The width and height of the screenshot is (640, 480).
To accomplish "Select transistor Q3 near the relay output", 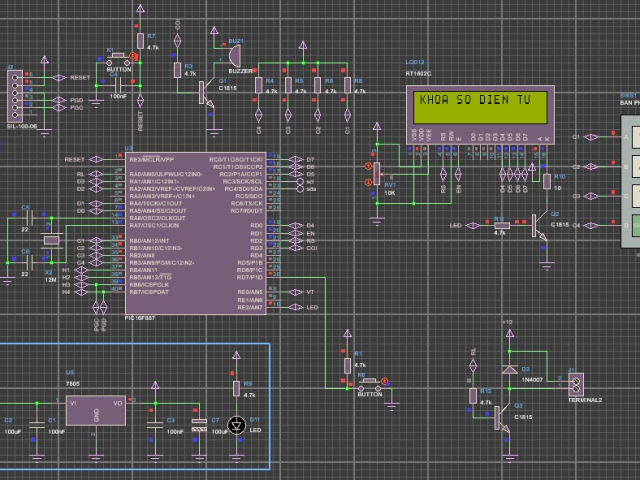I will pyautogui.click(x=502, y=418).
